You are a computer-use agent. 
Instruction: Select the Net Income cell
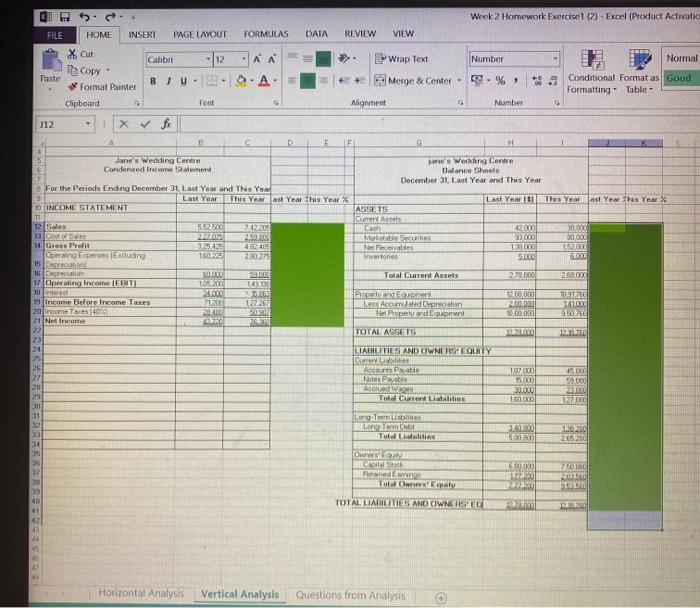pyautogui.click(x=110, y=321)
